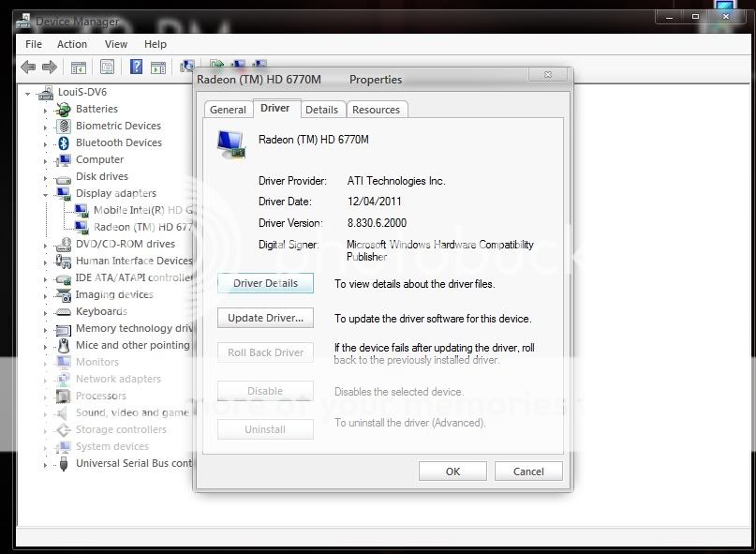Click the Update Driver... button
The width and height of the screenshot is (756, 554).
tap(265, 318)
